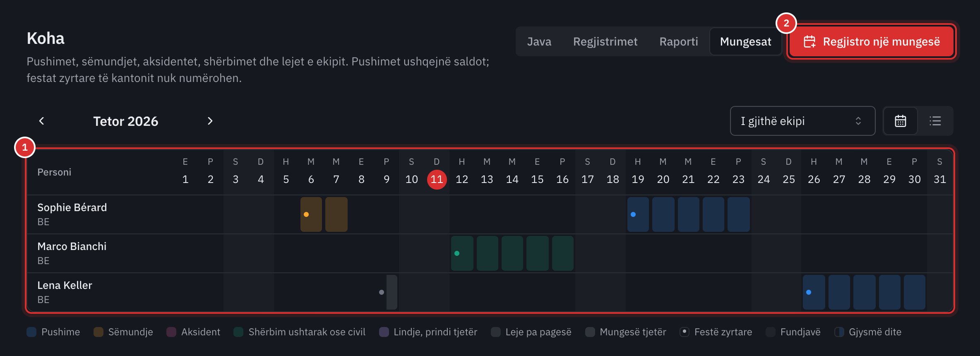Click Sophie Bérard's sickness block on day 6
The image size is (980, 356).
point(311,214)
